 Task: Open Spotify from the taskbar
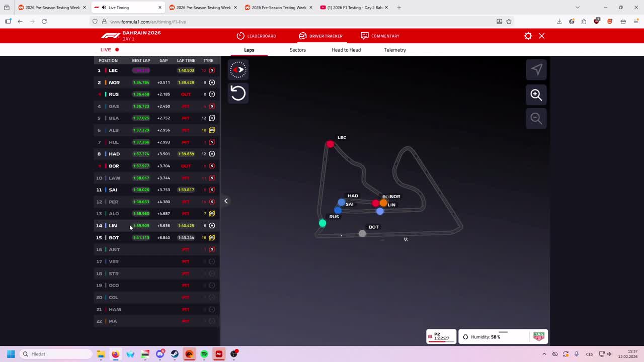pos(204,354)
